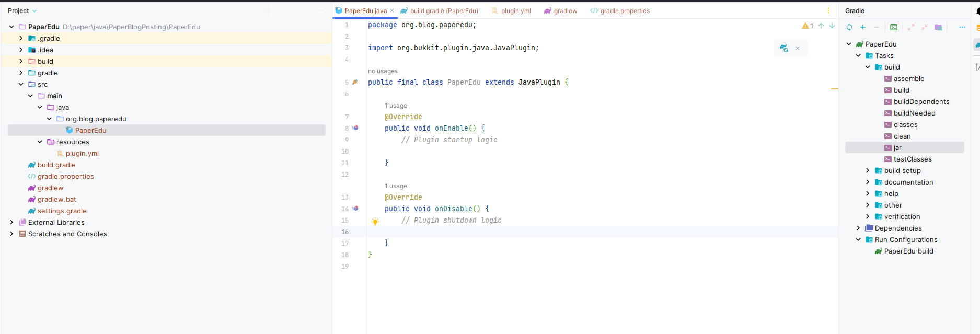This screenshot has width=980, height=334.
Task: Click the minus icon in the Gradle toolbar
Action: tap(877, 27)
